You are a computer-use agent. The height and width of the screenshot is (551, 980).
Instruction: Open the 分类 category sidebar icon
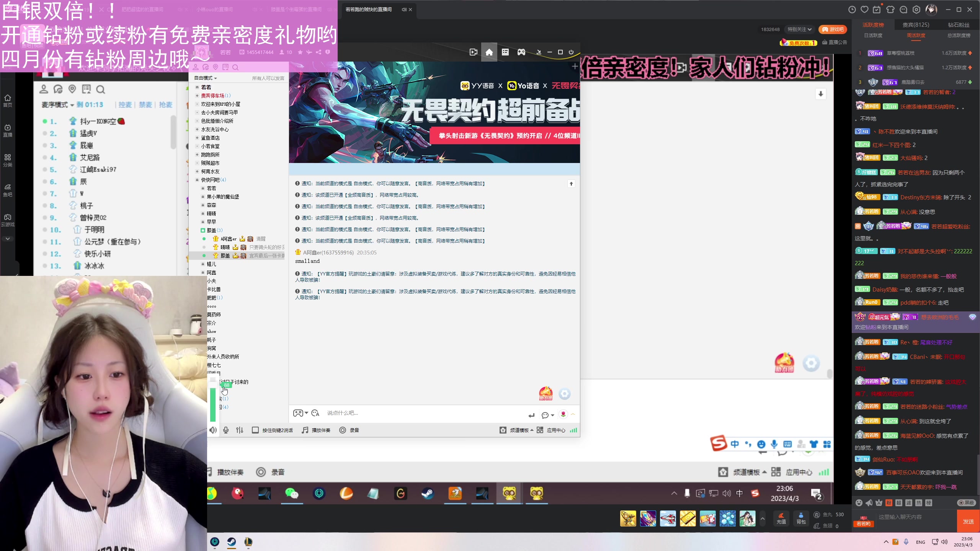8,160
